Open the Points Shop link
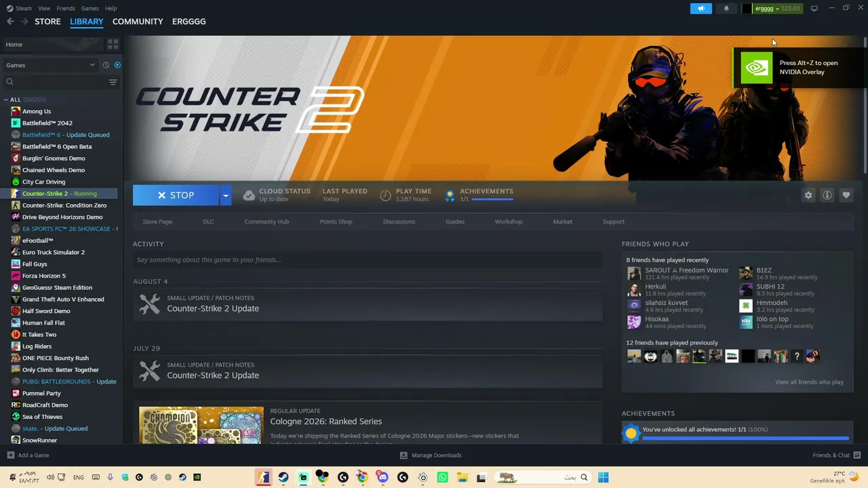 point(336,222)
